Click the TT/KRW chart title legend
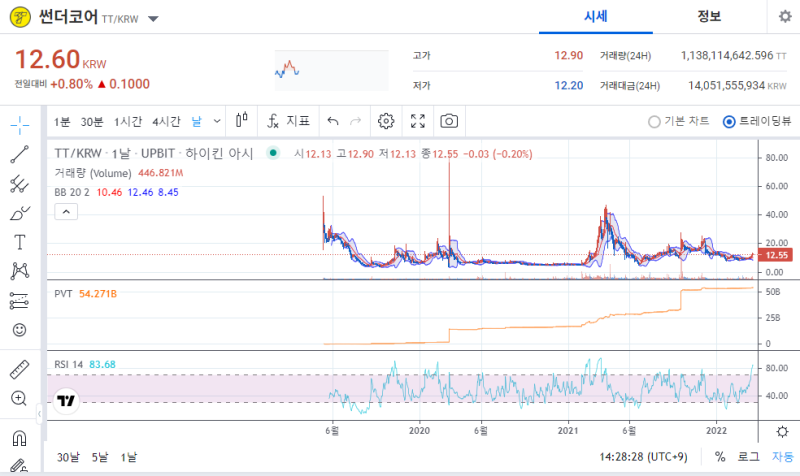The width and height of the screenshot is (800, 476). pyautogui.click(x=154, y=154)
